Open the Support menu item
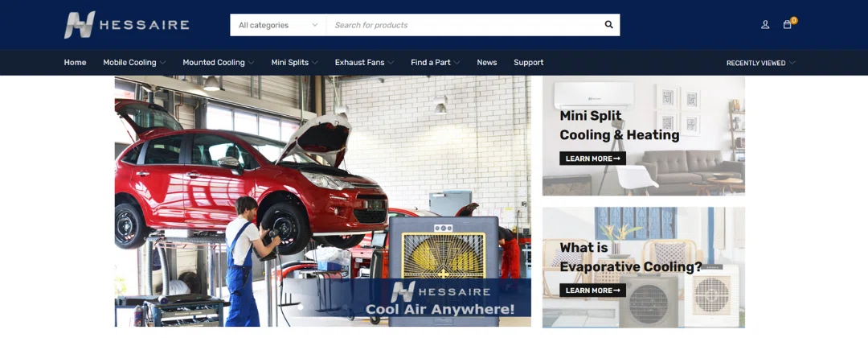Image resolution: width=868 pixels, height=338 pixels. click(x=529, y=63)
